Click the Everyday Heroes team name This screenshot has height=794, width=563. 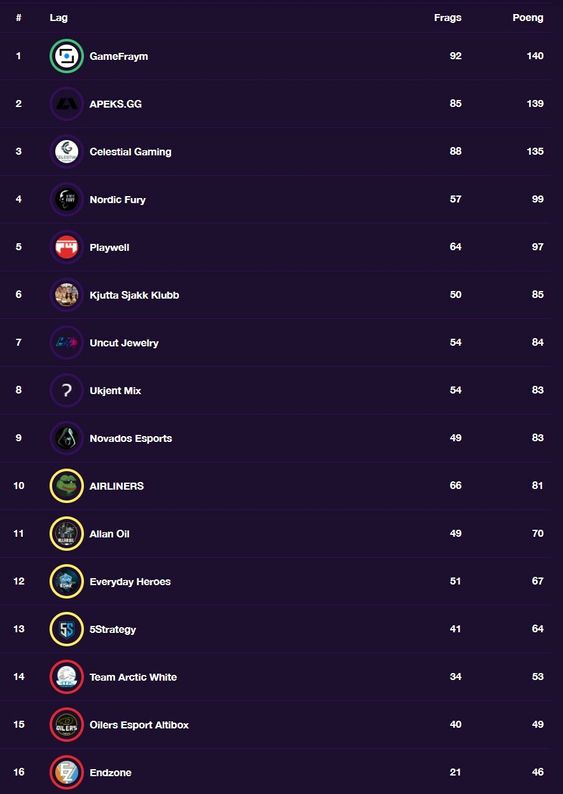pos(130,581)
